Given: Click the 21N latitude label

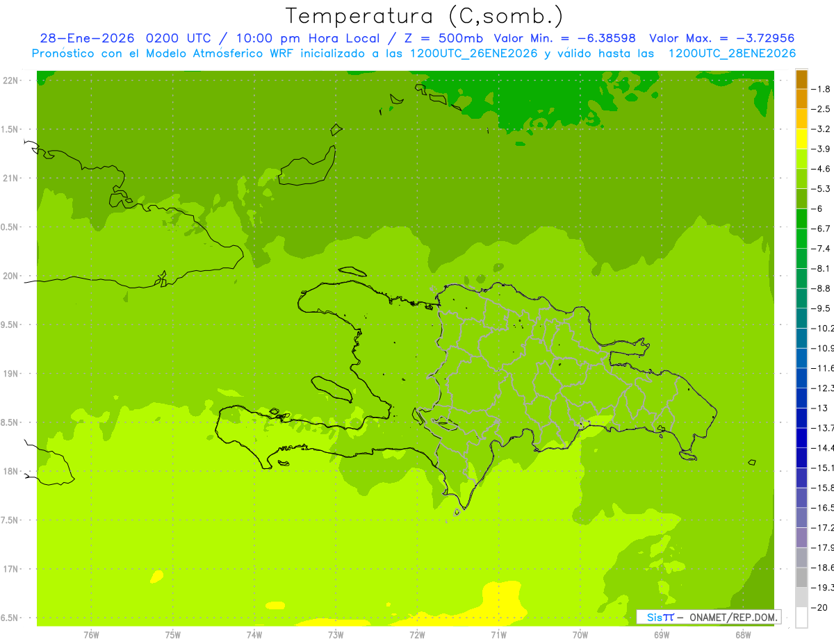Looking at the screenshot, I should pos(11,178).
